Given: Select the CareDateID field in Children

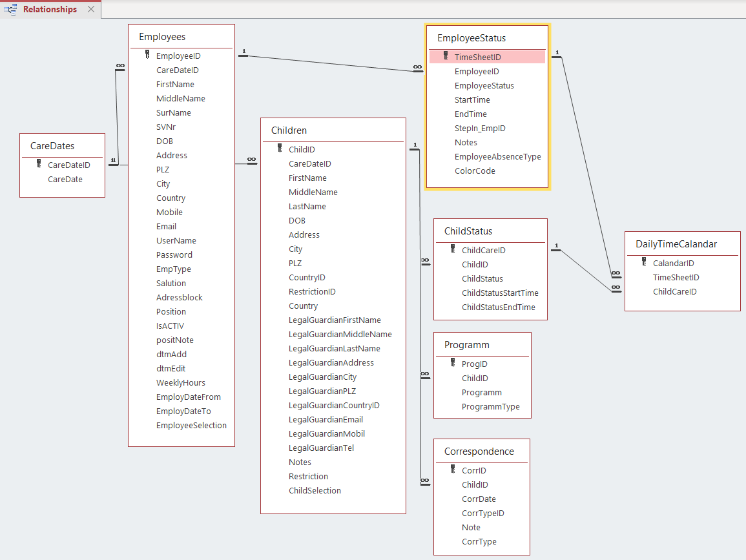Looking at the screenshot, I should (310, 163).
